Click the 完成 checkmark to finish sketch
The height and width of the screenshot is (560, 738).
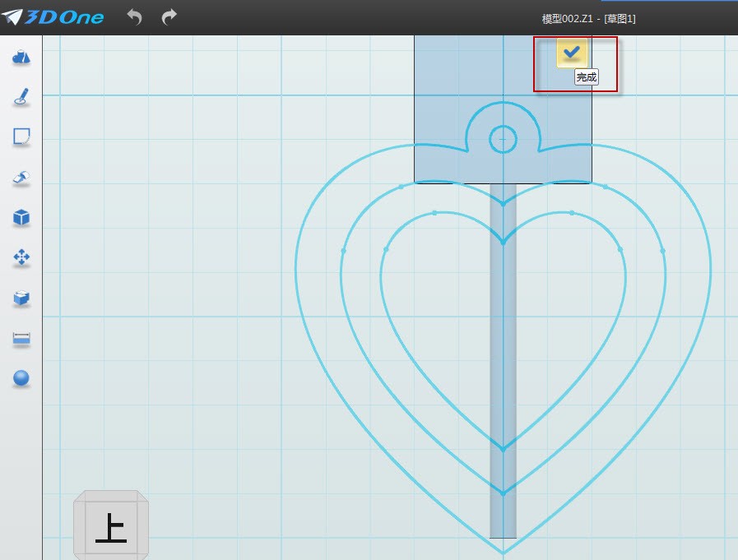coord(572,53)
